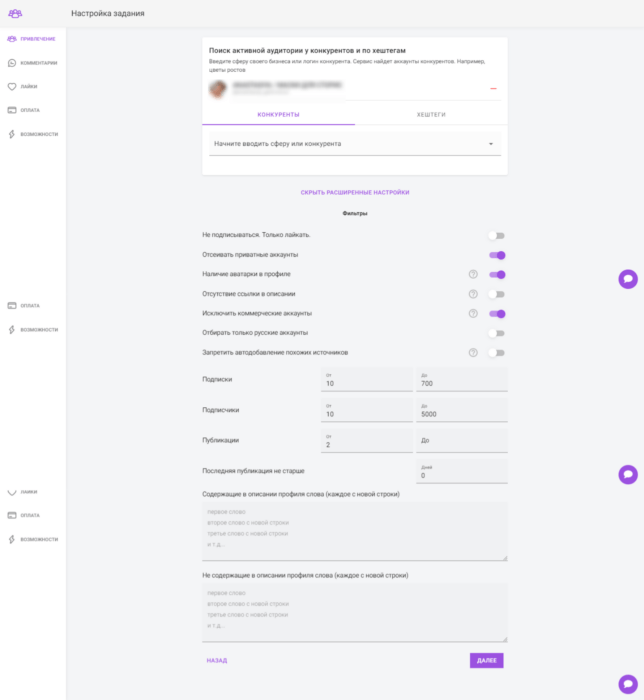Image resolution: width=644 pixels, height=700 pixels.
Task: Show help for Запретить автодобавление похожих источников
Action: click(x=473, y=353)
